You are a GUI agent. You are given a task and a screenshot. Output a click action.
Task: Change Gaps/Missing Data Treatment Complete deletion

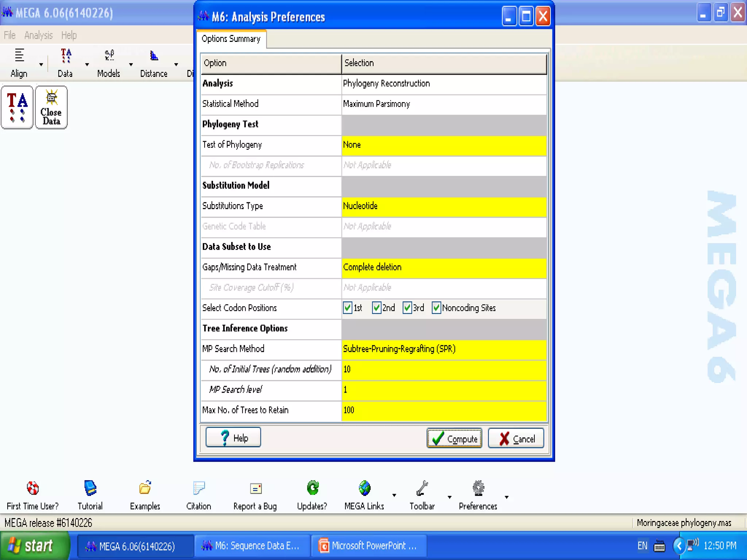tap(444, 268)
